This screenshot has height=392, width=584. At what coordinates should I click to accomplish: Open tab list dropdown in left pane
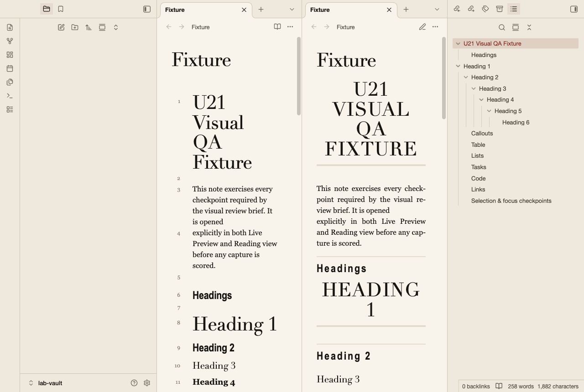(292, 9)
